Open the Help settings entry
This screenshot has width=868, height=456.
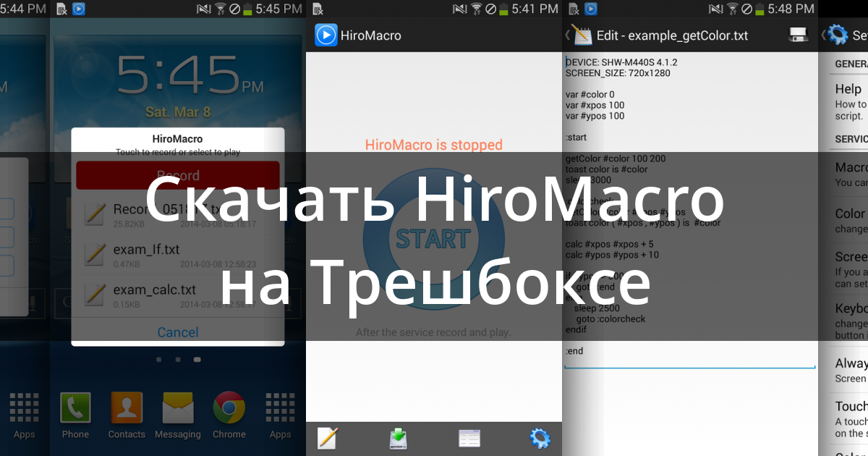[x=850, y=100]
